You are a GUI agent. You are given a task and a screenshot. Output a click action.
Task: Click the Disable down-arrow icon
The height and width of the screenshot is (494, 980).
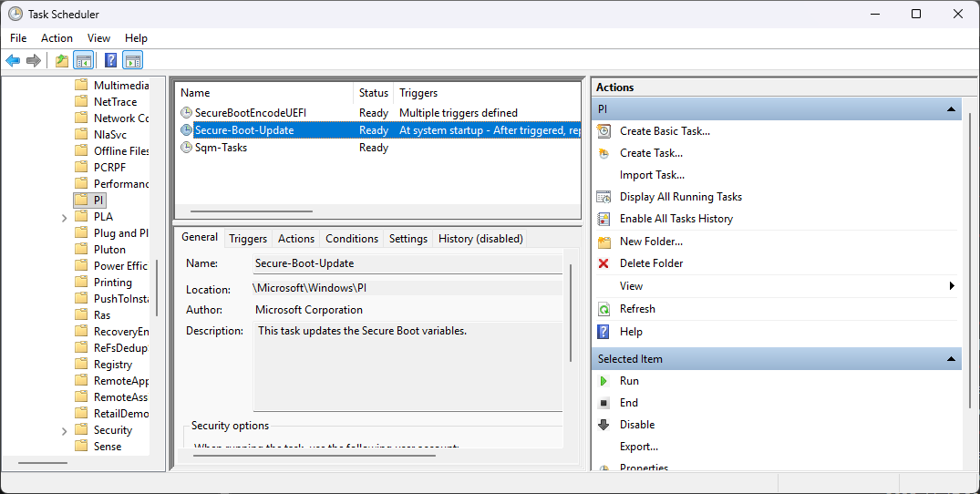click(x=603, y=425)
